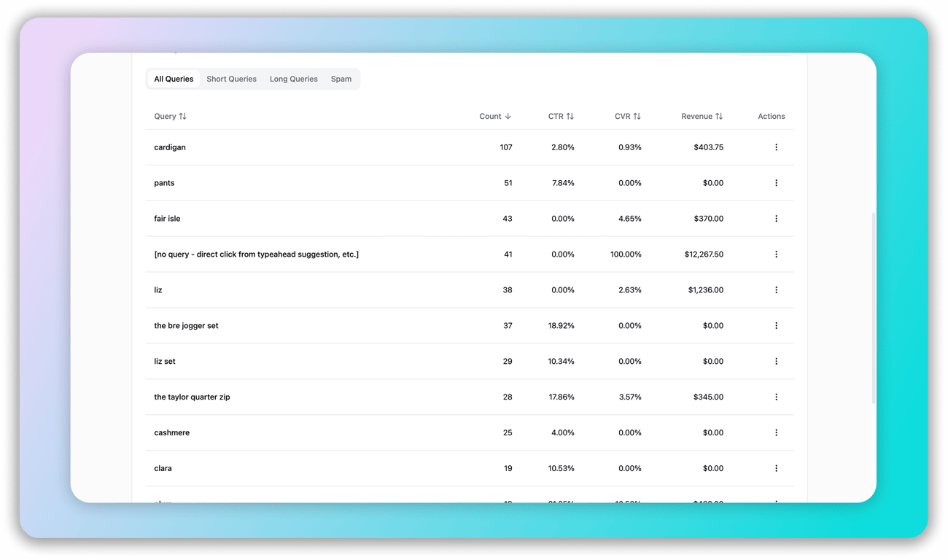Image resolution: width=948 pixels, height=560 pixels.
Task: Open three-dot menu for the liz row
Action: pyautogui.click(x=776, y=290)
